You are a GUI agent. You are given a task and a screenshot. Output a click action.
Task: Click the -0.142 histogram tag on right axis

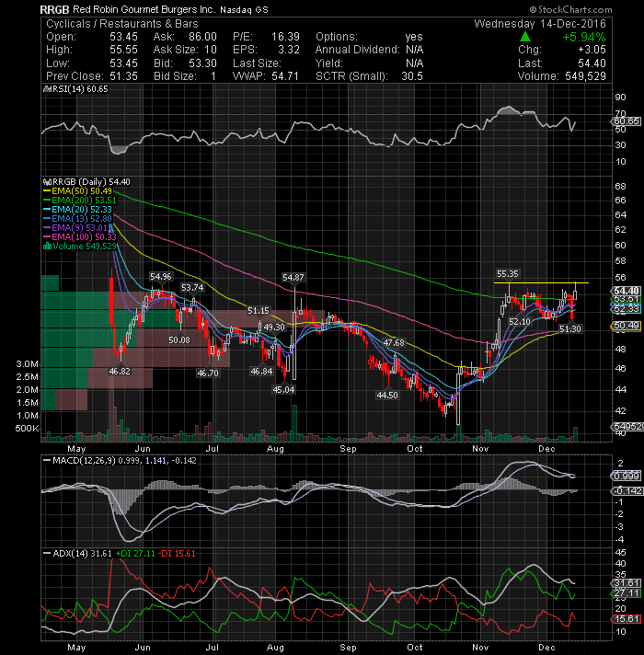coord(627,490)
